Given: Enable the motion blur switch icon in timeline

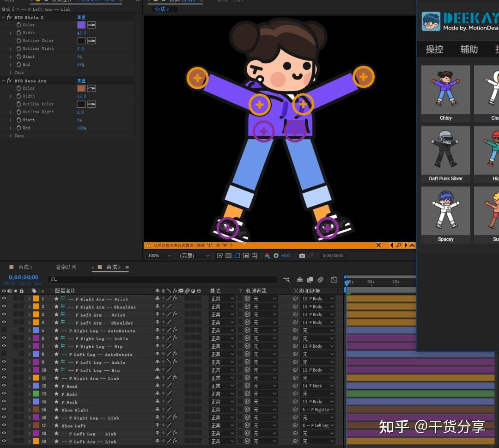Looking at the screenshot, I should [320, 280].
